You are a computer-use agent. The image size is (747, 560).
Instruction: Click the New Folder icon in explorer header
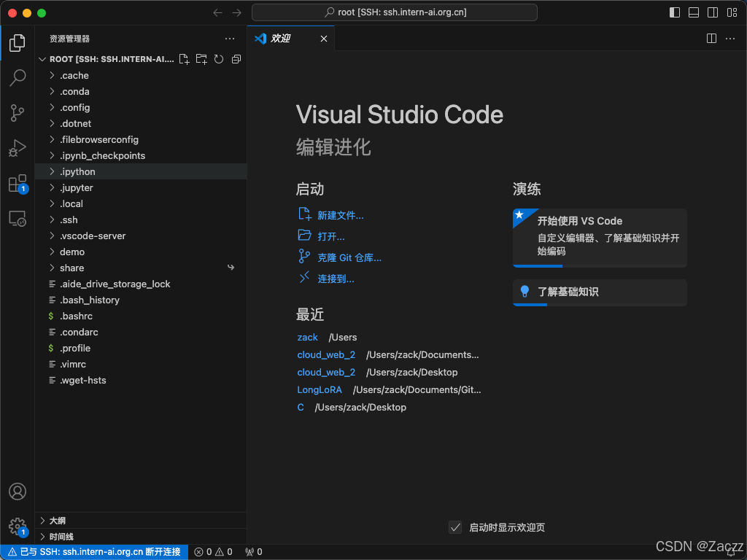pyautogui.click(x=201, y=59)
